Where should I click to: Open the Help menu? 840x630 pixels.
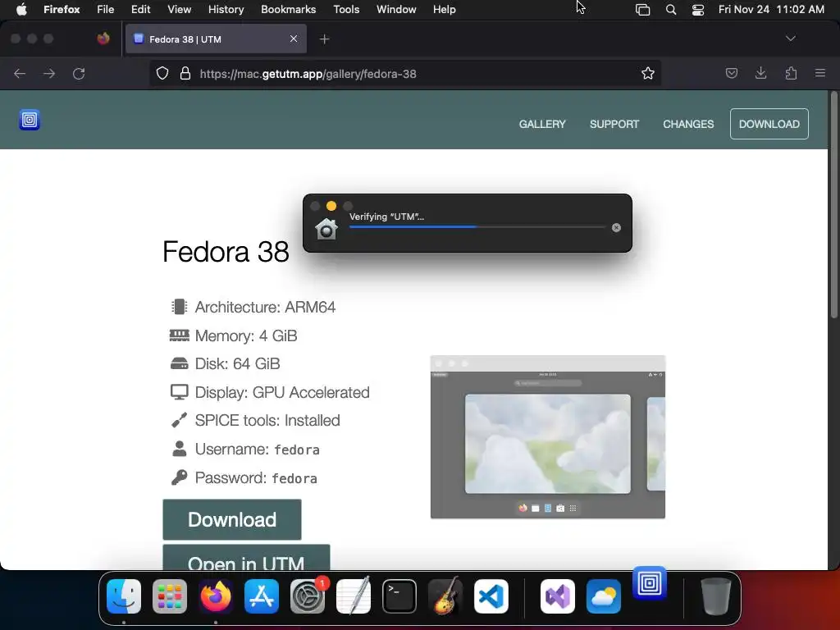(444, 9)
